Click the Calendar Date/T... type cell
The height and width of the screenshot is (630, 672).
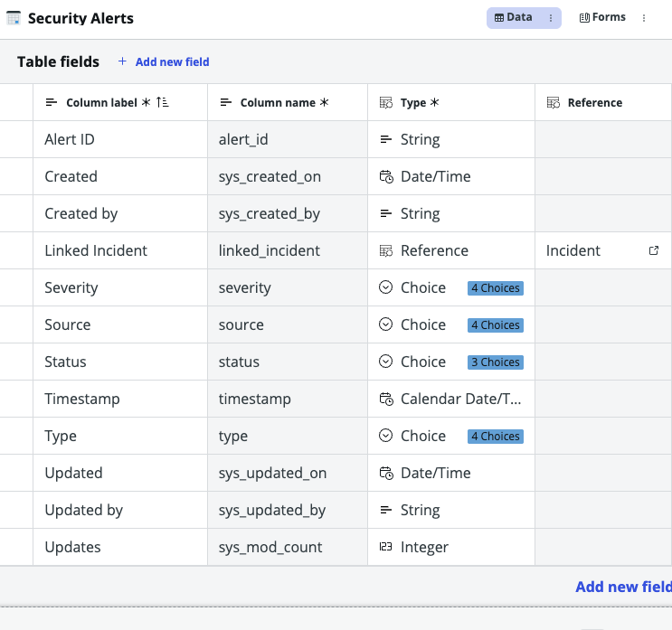click(451, 399)
